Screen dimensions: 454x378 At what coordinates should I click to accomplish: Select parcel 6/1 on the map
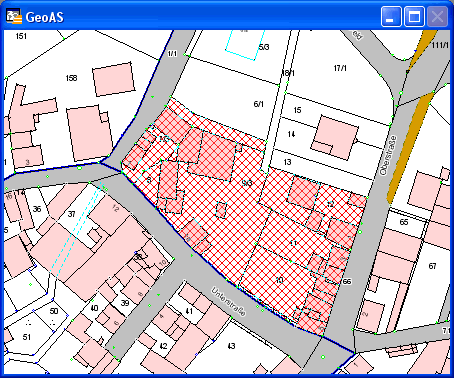point(259,104)
